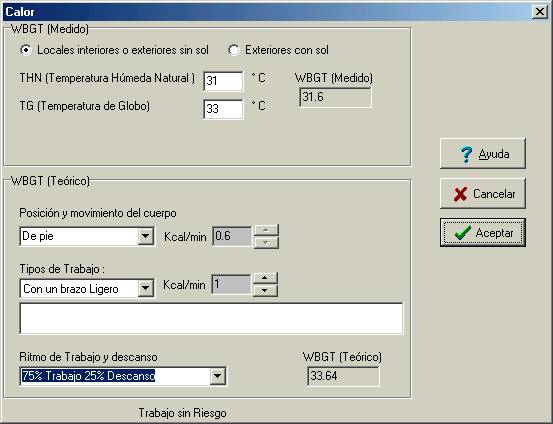Click the Aceptar button

click(483, 232)
